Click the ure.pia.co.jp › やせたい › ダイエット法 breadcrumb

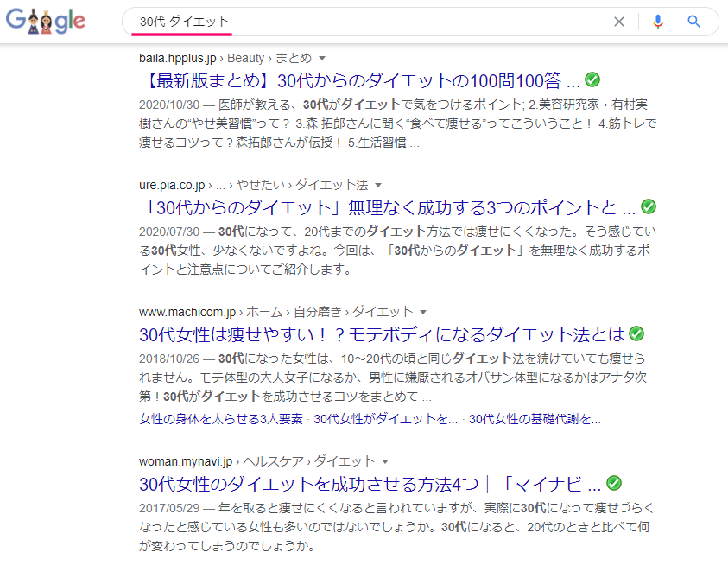click(254, 185)
